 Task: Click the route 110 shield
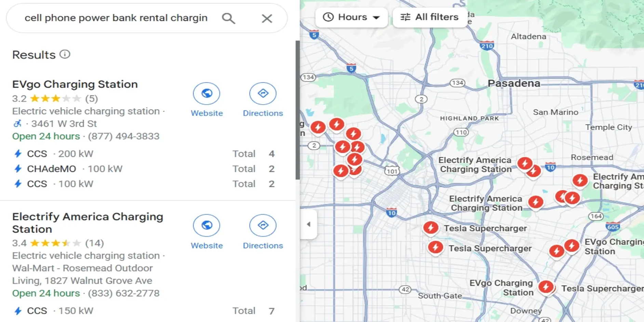(461, 132)
